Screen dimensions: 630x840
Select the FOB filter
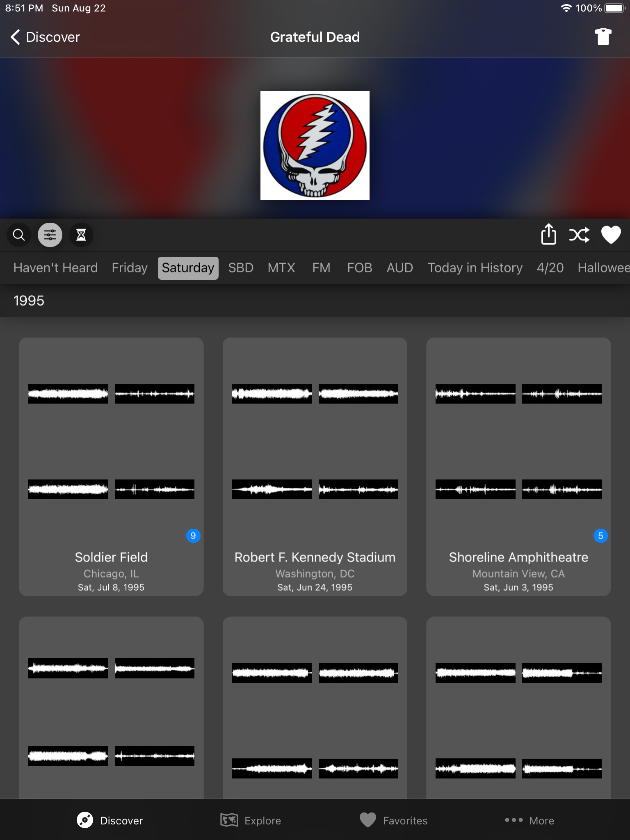pos(359,268)
